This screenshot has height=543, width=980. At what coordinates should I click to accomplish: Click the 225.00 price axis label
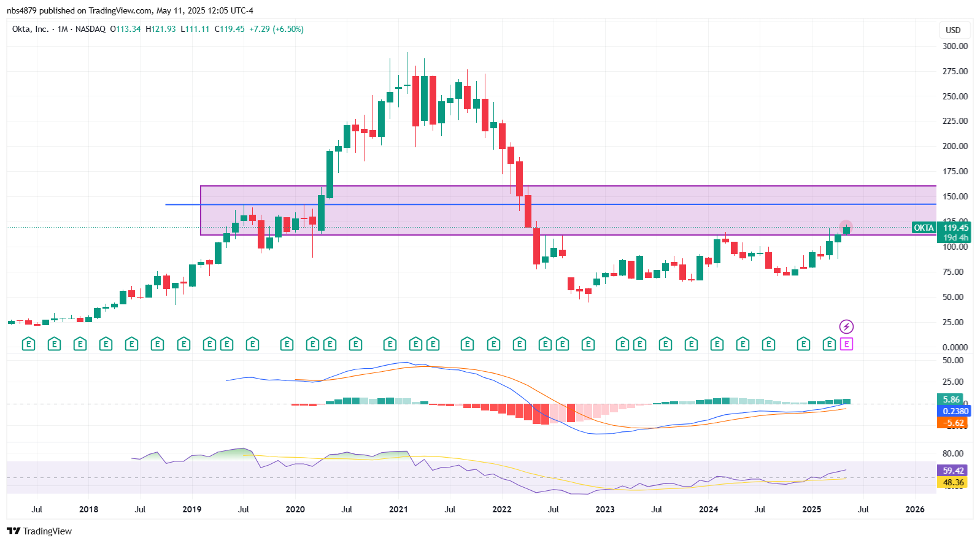pos(955,121)
